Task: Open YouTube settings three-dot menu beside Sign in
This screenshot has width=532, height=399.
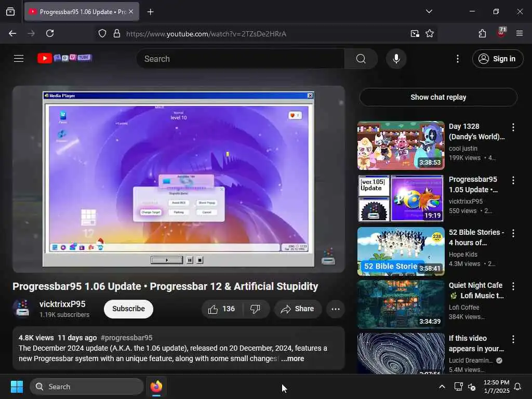Action: pos(457,59)
